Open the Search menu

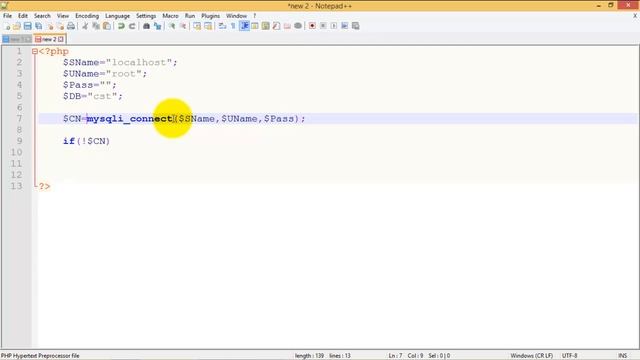coord(42,16)
